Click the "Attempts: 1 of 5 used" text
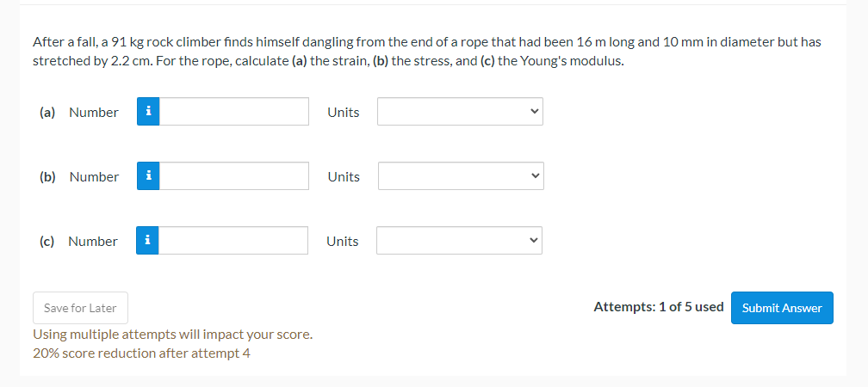The image size is (868, 387). click(658, 307)
